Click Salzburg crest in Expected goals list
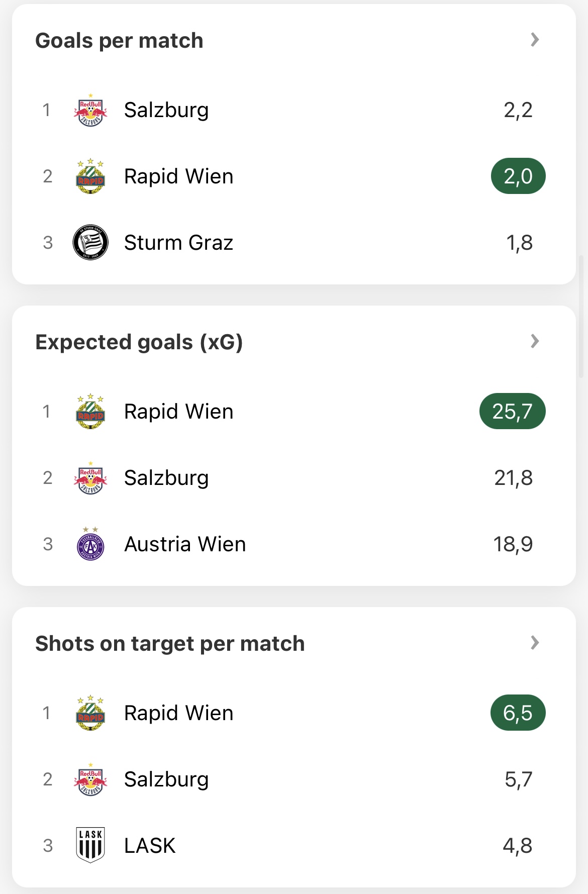The height and width of the screenshot is (894, 588). pyautogui.click(x=90, y=478)
